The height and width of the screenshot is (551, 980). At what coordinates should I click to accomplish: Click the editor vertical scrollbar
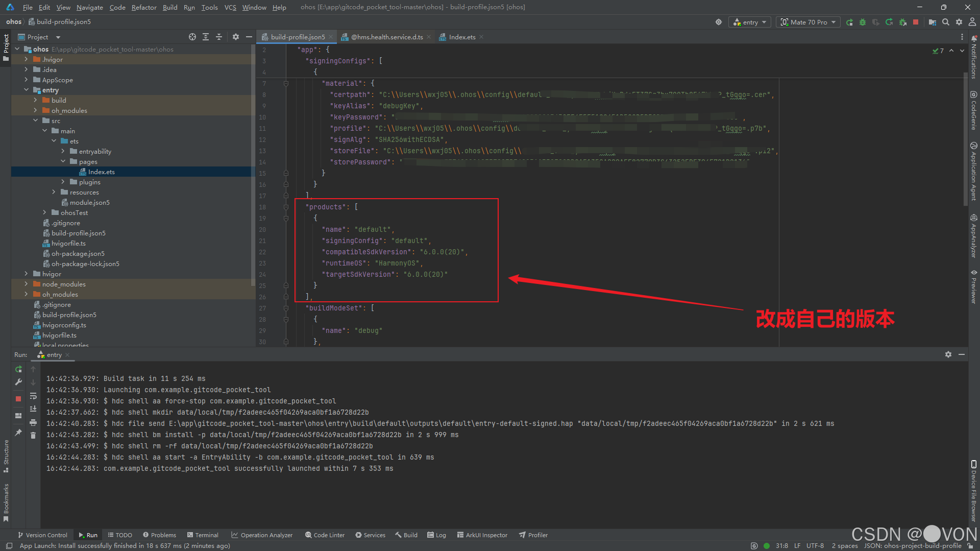click(x=965, y=138)
